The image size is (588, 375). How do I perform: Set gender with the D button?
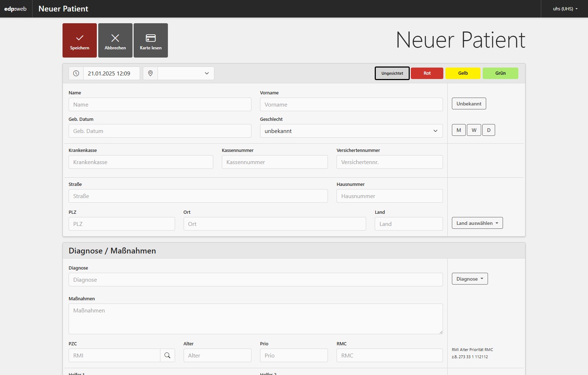coord(489,130)
